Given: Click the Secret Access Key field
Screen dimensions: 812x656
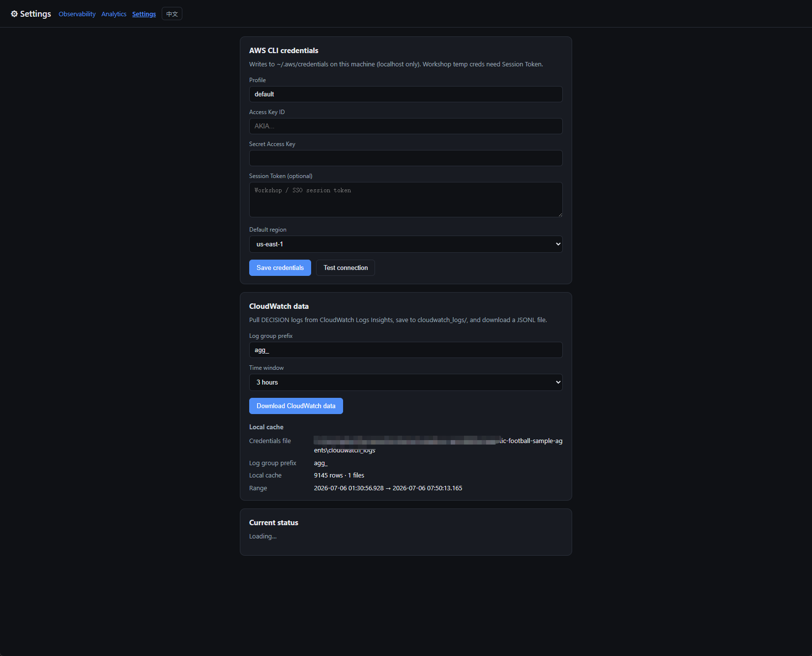Looking at the screenshot, I should [406, 158].
